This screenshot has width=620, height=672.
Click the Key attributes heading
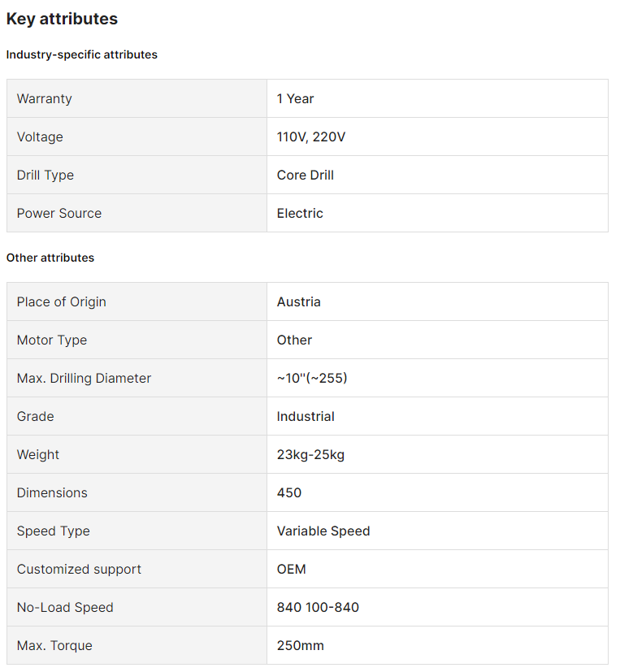(x=62, y=19)
